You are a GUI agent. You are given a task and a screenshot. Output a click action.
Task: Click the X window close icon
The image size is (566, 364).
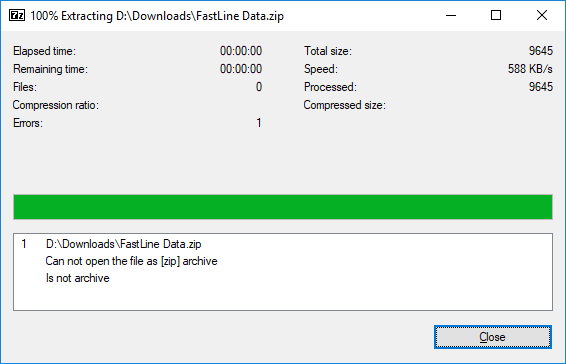[542, 16]
